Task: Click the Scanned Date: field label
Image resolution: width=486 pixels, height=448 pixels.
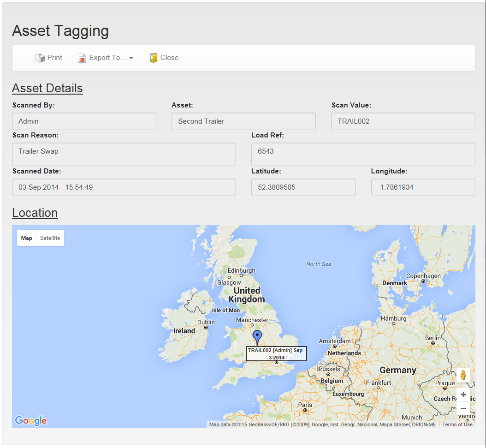Action: pyautogui.click(x=36, y=171)
